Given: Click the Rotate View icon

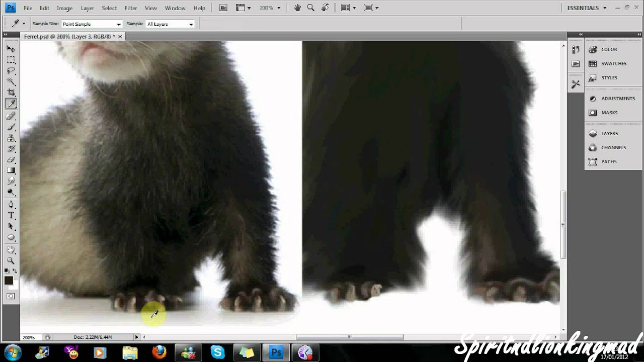Looking at the screenshot, I should click(325, 8).
